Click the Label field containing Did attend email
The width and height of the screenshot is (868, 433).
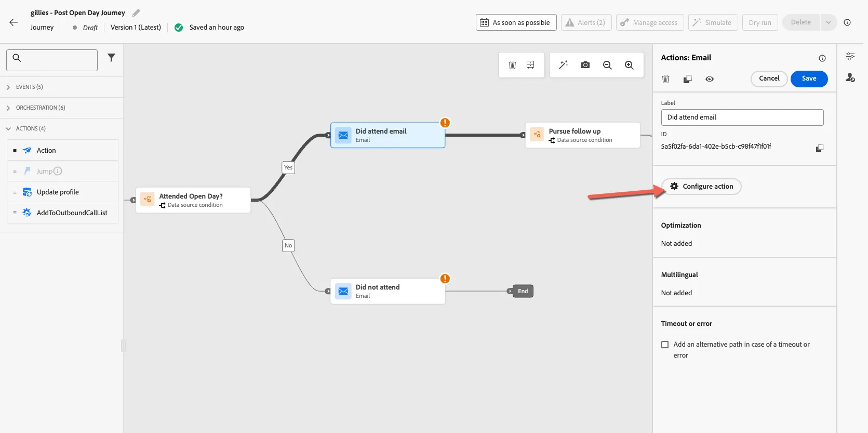point(742,117)
